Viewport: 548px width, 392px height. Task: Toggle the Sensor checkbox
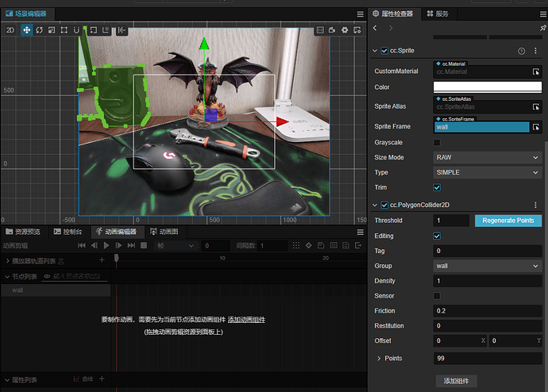pos(437,296)
